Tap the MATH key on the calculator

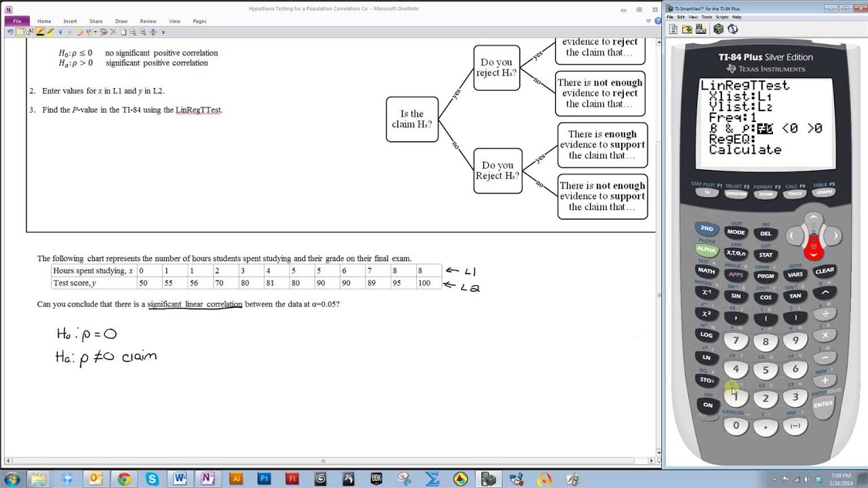[707, 270]
